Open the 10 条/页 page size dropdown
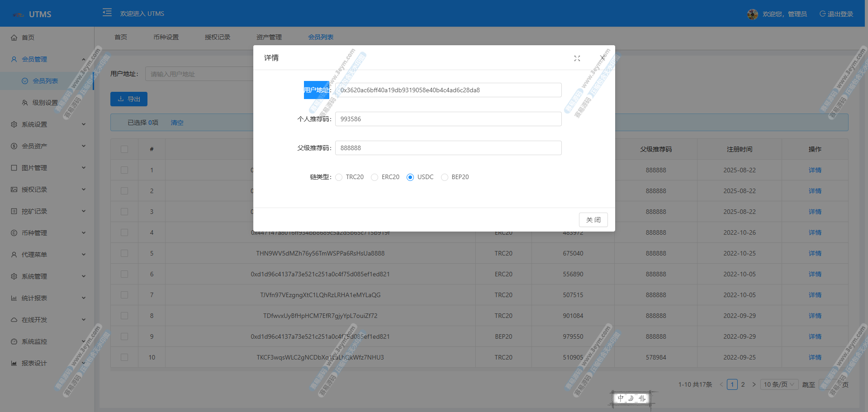Viewport: 868px width, 412px height. pyautogui.click(x=779, y=384)
